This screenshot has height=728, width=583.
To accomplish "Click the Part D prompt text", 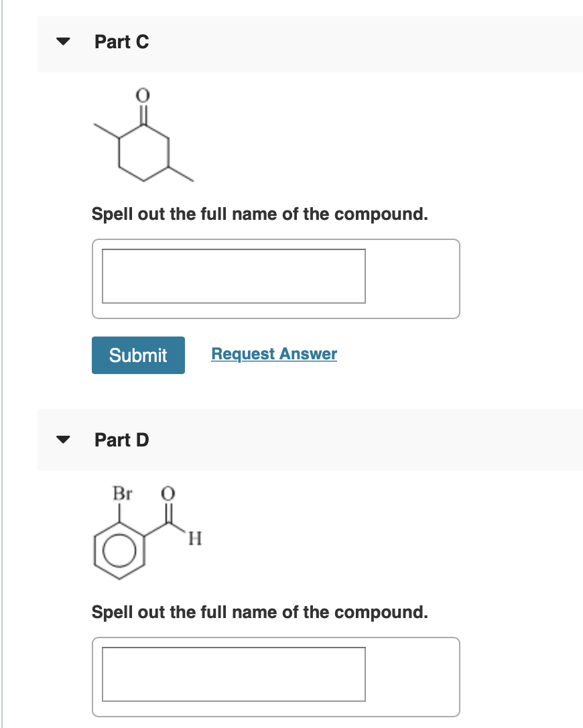I will 261,612.
